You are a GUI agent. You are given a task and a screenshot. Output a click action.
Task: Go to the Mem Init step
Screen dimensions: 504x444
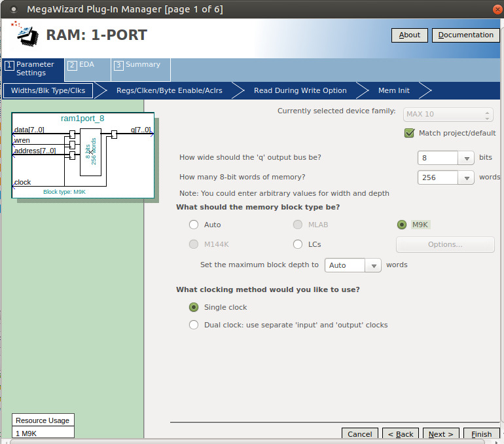394,90
